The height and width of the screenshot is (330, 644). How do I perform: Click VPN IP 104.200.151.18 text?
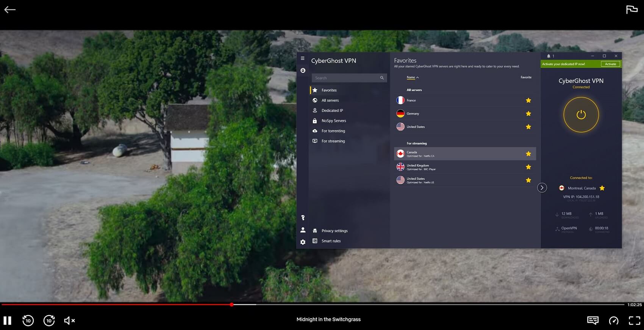[581, 197]
